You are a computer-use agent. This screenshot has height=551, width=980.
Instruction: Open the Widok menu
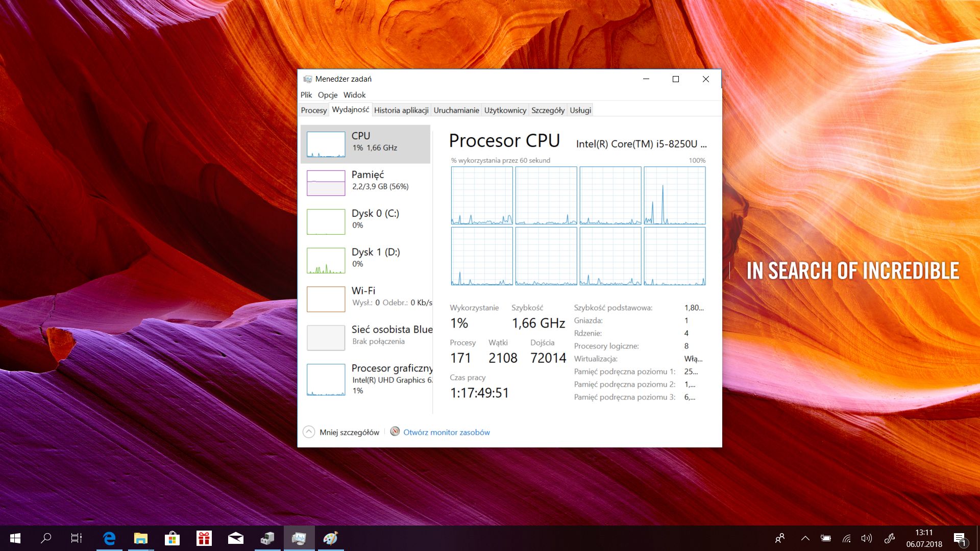click(354, 95)
